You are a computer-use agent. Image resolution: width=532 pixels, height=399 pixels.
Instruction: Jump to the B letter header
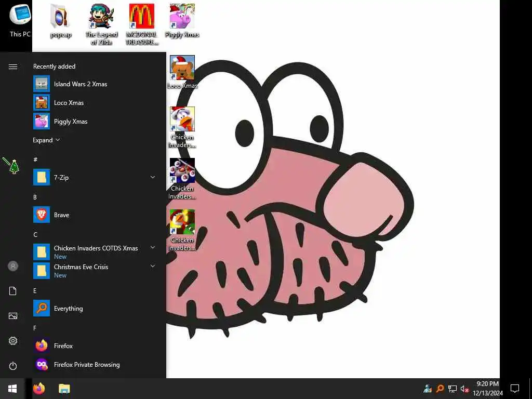point(35,197)
